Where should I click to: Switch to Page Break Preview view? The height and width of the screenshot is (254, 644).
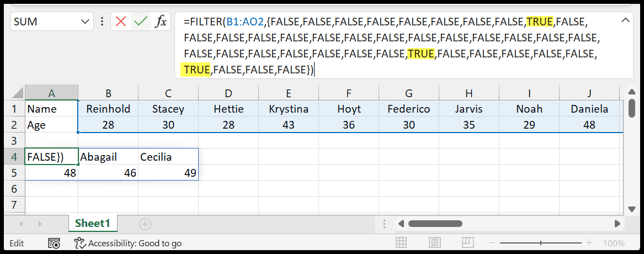[x=469, y=243]
